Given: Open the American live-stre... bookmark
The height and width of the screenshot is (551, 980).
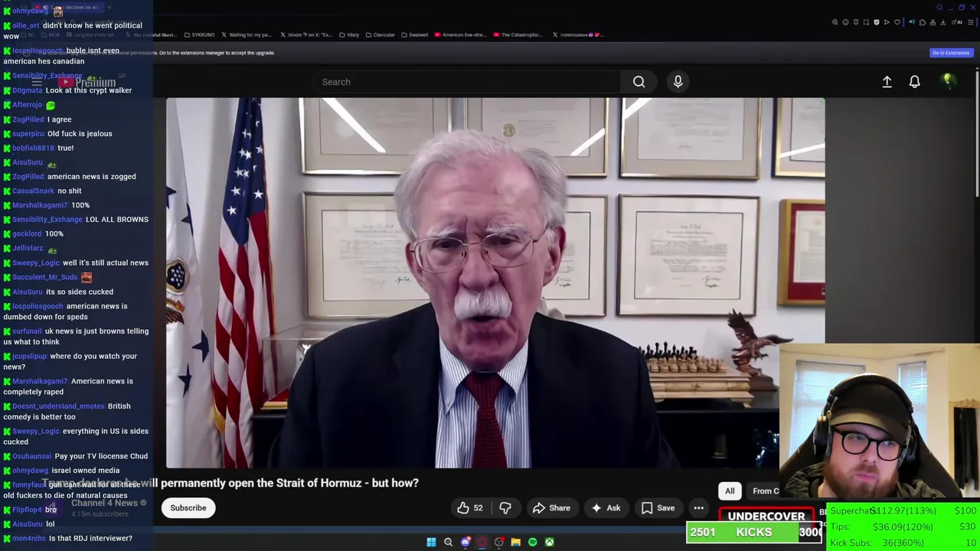Looking at the screenshot, I should tap(460, 34).
